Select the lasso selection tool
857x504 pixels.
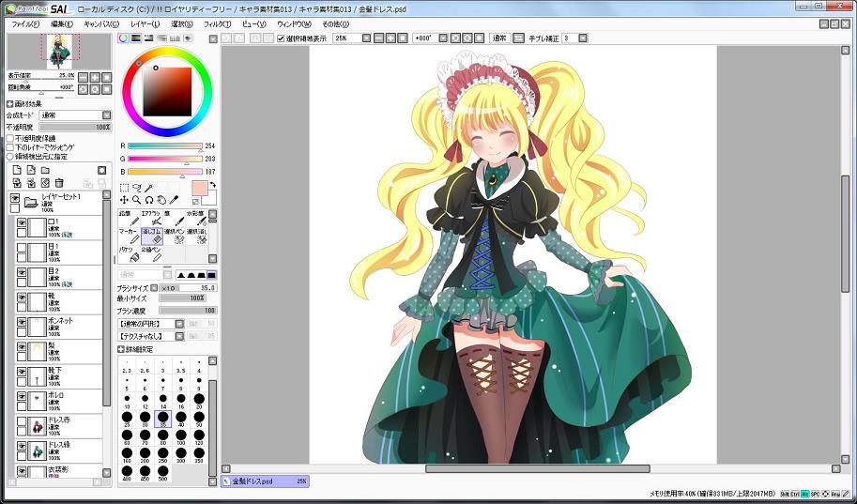136,188
